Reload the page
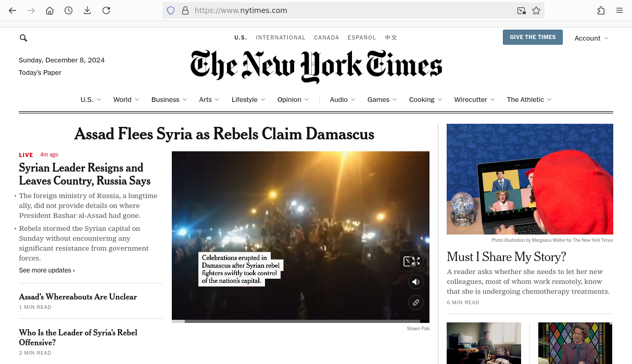632x364 pixels. [106, 10]
